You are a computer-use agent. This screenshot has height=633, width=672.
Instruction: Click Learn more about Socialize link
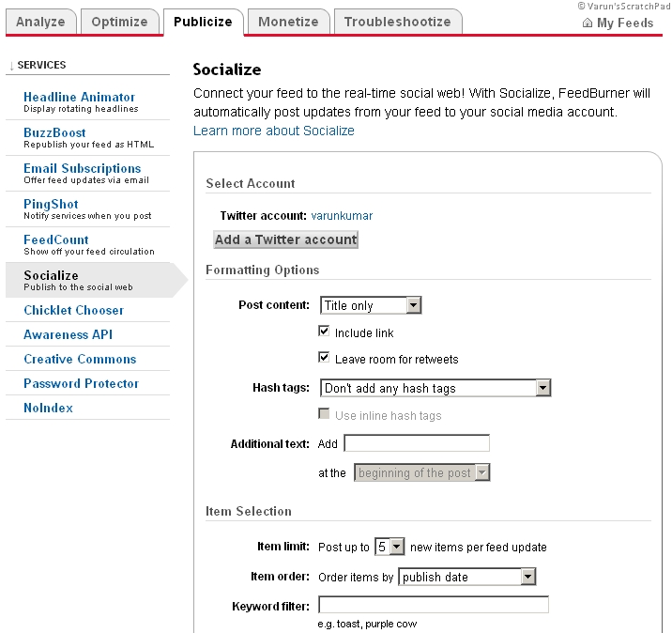click(274, 131)
